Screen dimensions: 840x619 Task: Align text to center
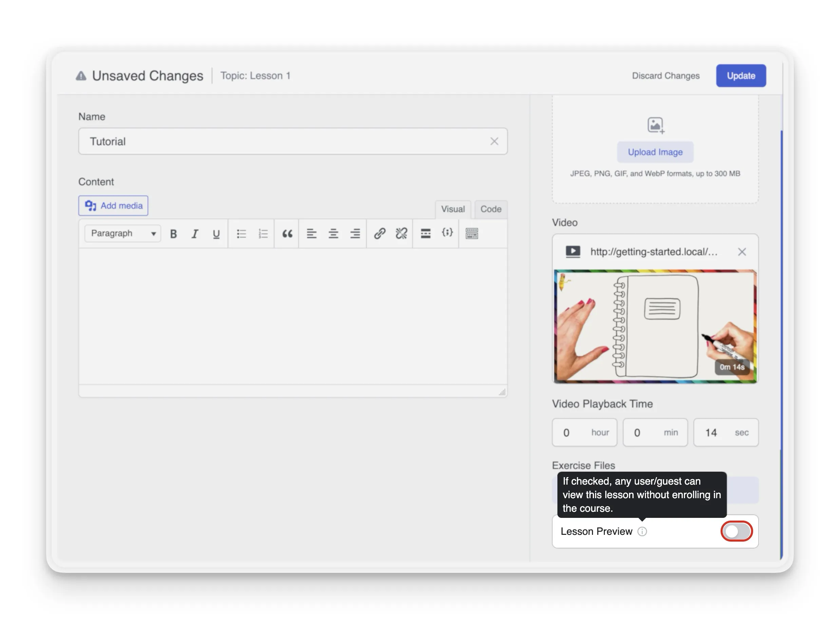pyautogui.click(x=333, y=233)
